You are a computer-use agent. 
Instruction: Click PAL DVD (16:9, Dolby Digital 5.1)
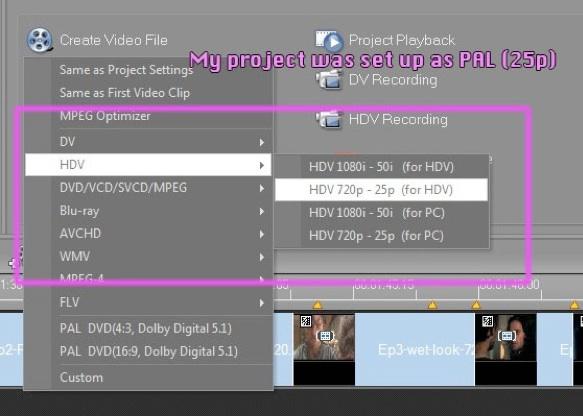pyautogui.click(x=149, y=351)
